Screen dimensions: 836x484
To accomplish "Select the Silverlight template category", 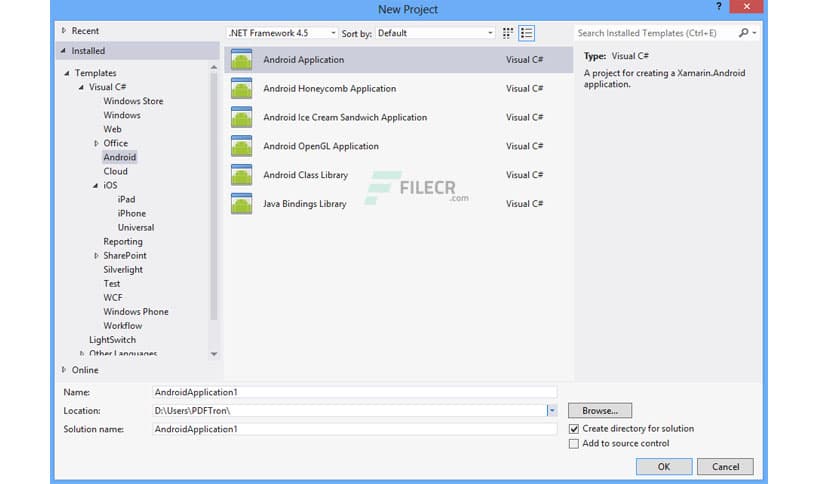I will (123, 270).
